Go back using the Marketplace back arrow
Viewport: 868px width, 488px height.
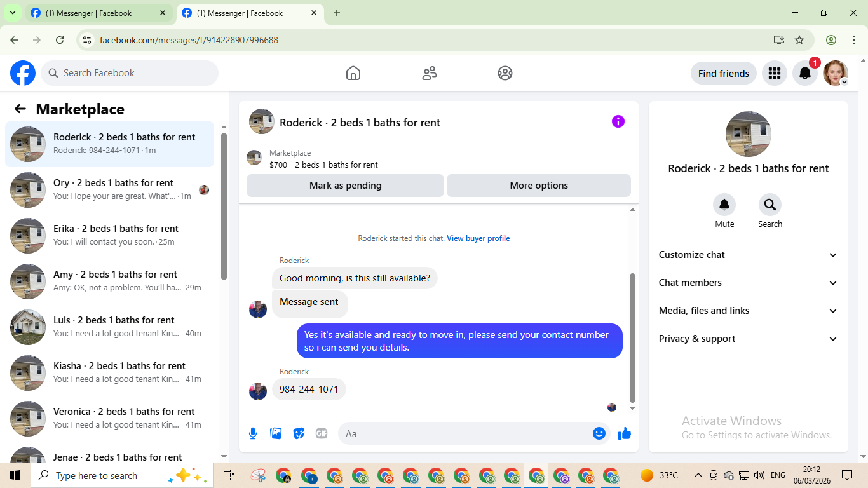point(20,109)
